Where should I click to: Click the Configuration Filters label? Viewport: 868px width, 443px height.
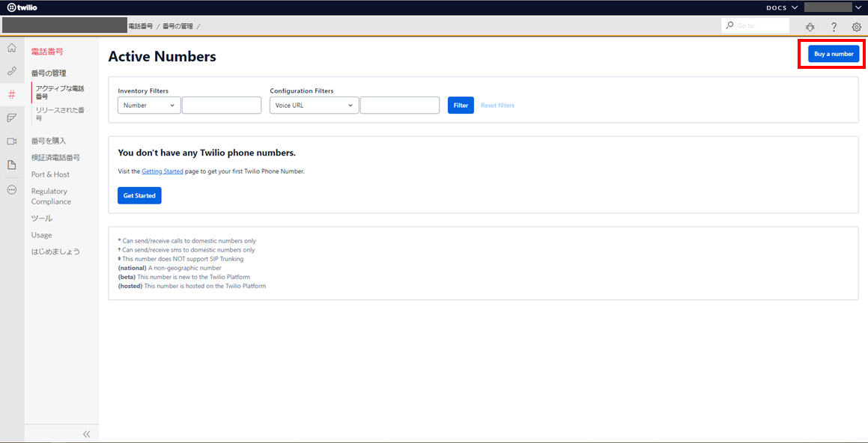click(x=302, y=91)
